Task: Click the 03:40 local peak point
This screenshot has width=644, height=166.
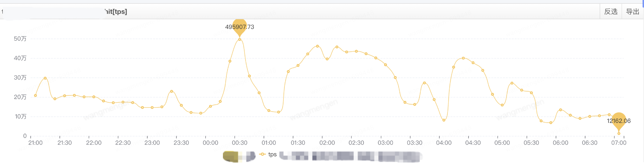Action: click(424, 83)
